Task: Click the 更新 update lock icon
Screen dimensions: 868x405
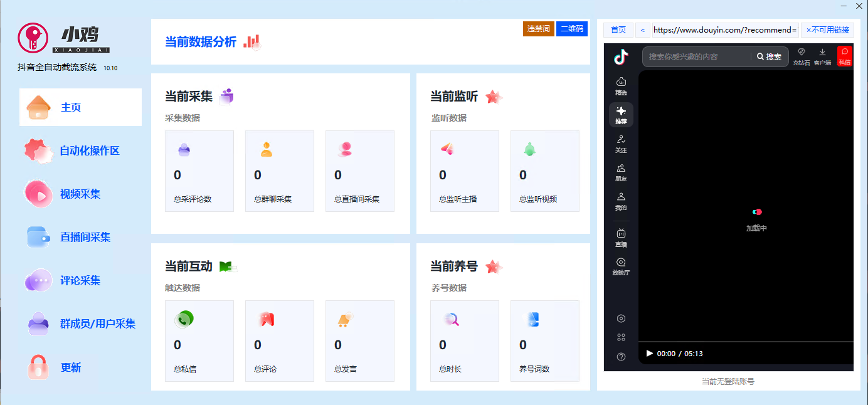Action: click(39, 367)
